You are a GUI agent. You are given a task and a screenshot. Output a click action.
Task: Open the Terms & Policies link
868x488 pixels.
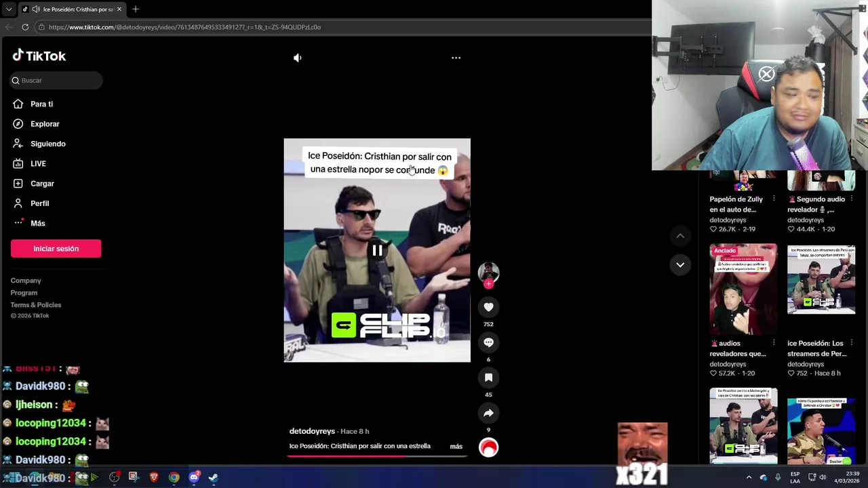pyautogui.click(x=36, y=305)
